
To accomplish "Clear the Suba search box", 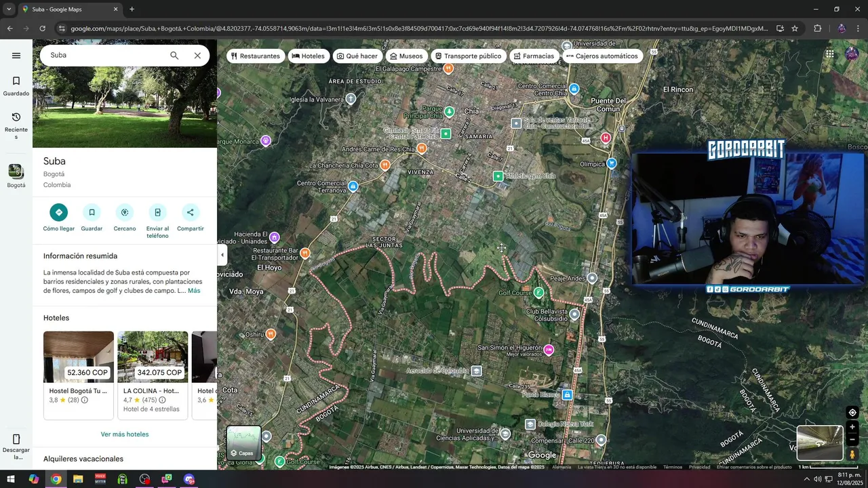I will point(197,56).
